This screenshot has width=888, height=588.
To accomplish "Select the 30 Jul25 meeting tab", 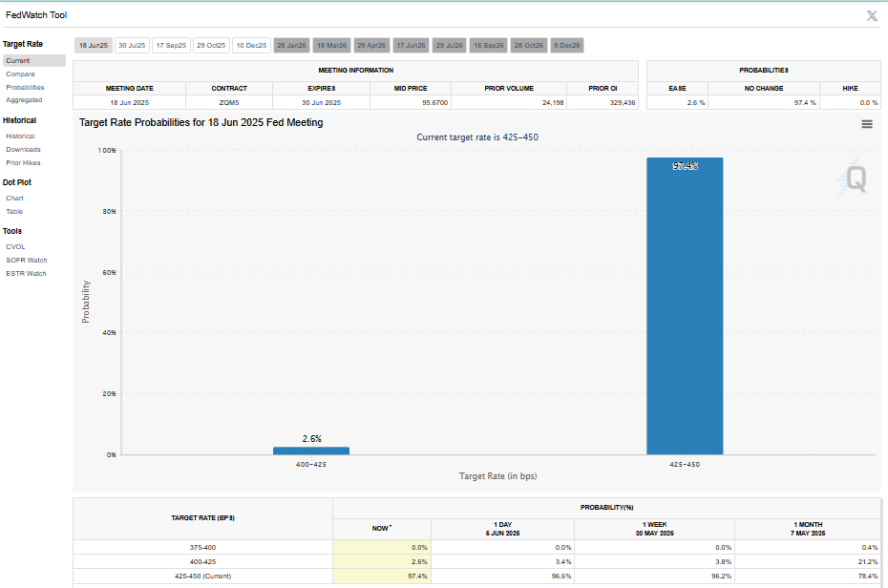I will tap(131, 45).
